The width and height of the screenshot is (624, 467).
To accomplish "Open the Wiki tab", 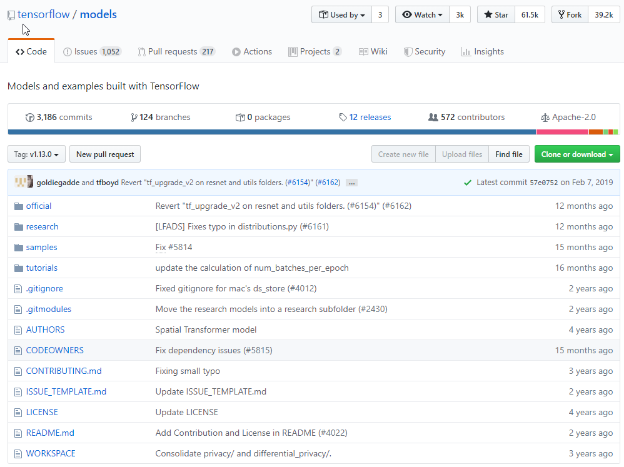I will (373, 52).
